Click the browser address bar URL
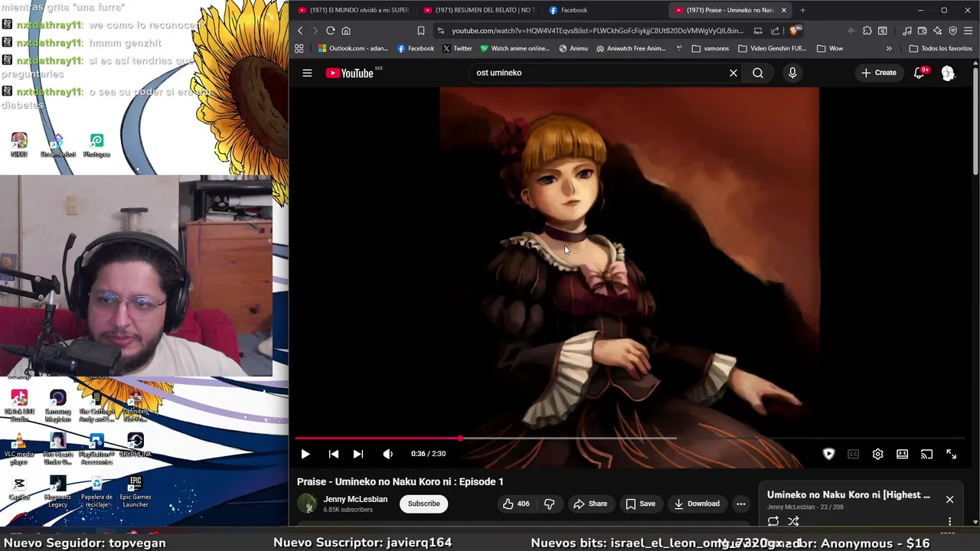This screenshot has width=980, height=551. (x=597, y=31)
